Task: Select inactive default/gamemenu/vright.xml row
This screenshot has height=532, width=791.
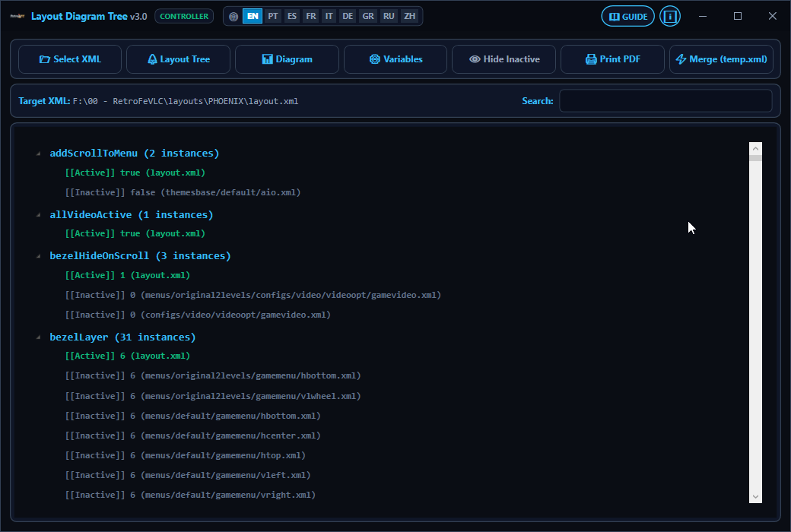Action: pyautogui.click(x=190, y=495)
